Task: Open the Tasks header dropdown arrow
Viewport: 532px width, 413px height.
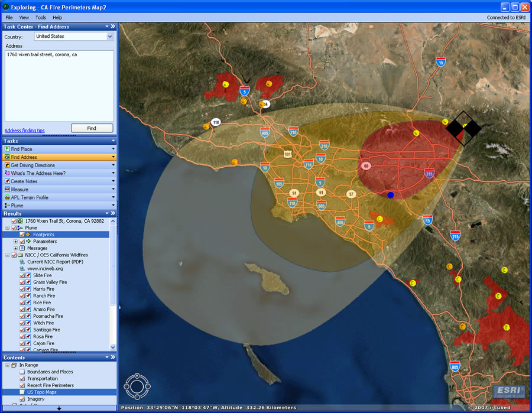Action: pos(113,141)
